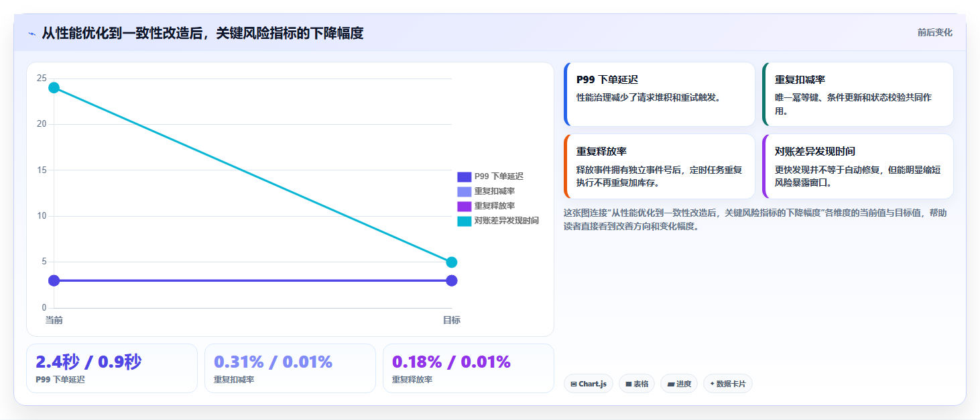Viewport: 980px width, 420px height.
Task: Click the 表格 tag
Action: point(637,384)
